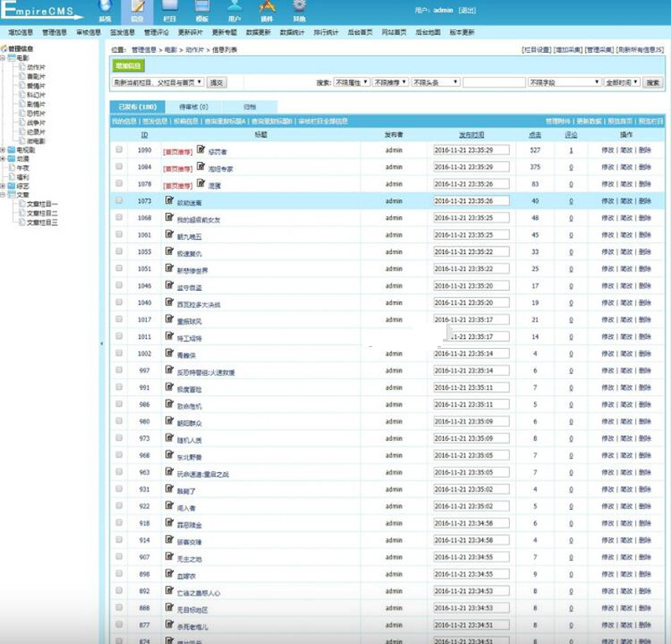This screenshot has width=671, height=644.
Task: Click the edit icon in row ID 1090
Action: (200, 149)
